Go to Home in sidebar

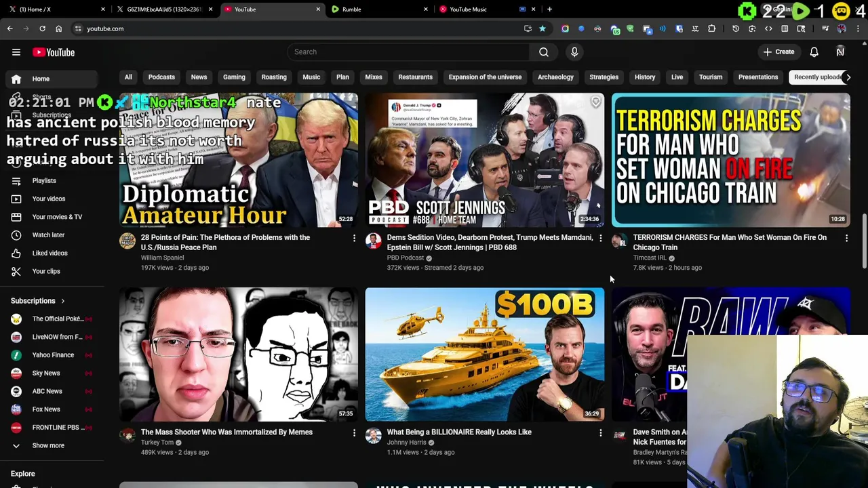point(52,79)
